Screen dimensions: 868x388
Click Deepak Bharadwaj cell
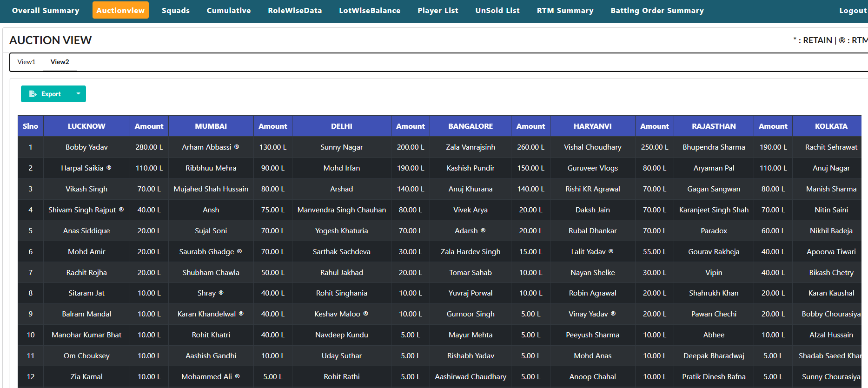(x=714, y=355)
